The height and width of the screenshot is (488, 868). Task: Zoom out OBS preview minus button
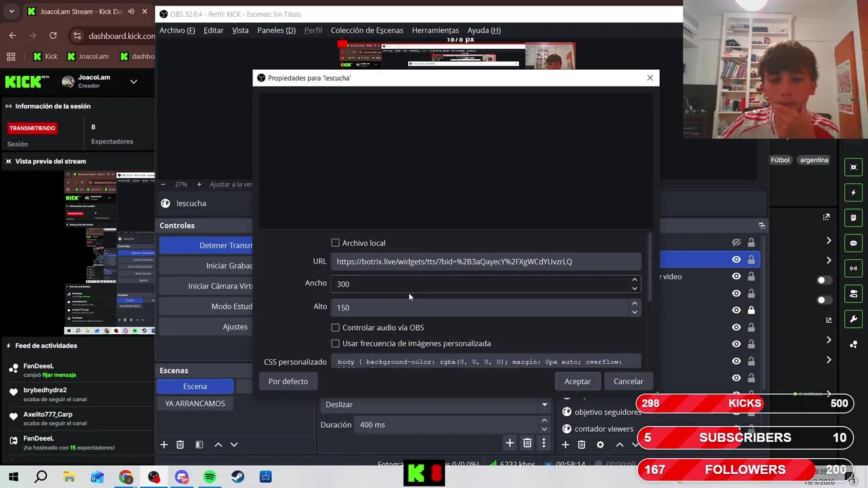[163, 184]
